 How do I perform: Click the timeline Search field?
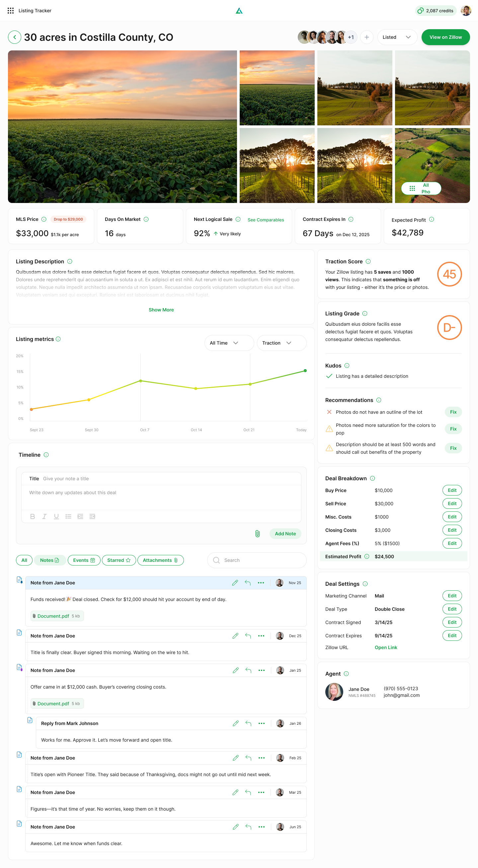[257, 560]
